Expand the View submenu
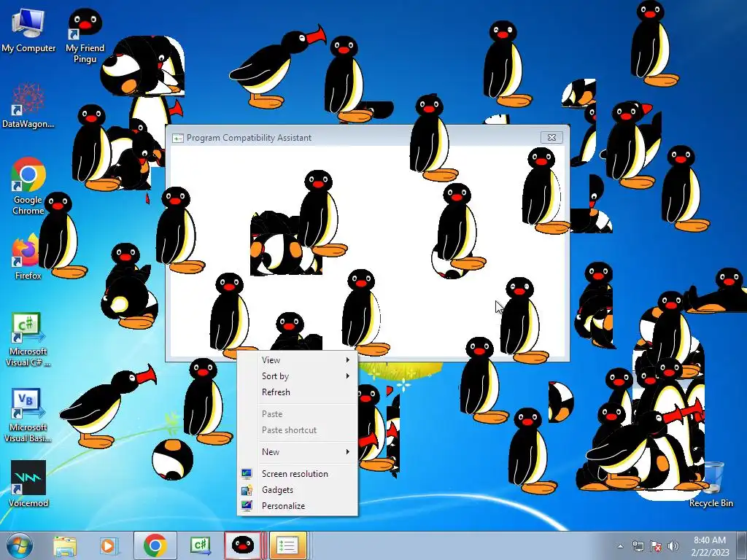747x560 pixels. tap(298, 360)
